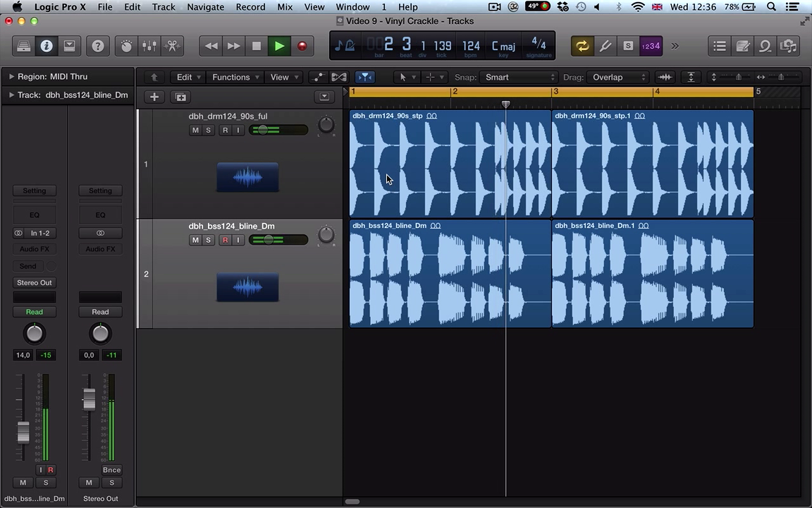Click the track area up-arrow button
Image resolution: width=812 pixels, height=508 pixels.
[x=154, y=77]
